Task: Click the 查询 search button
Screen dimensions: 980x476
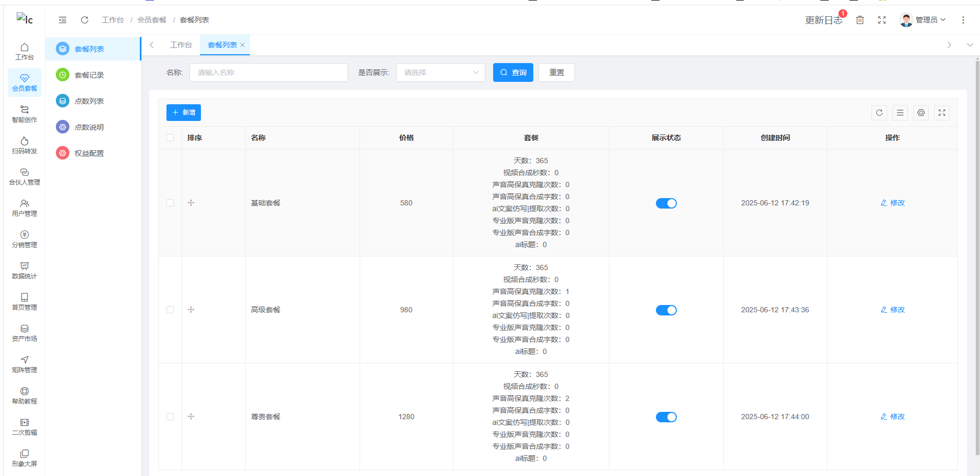Action: tap(513, 72)
